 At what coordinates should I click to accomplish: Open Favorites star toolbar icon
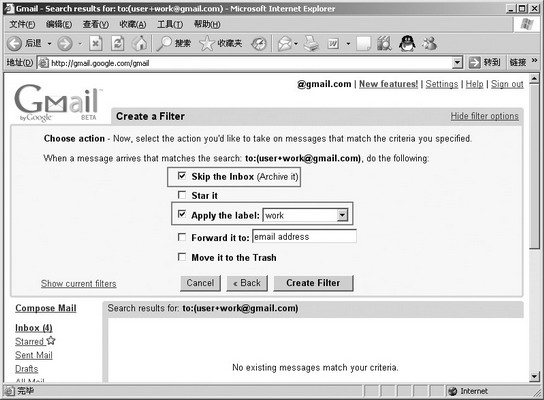click(207, 44)
